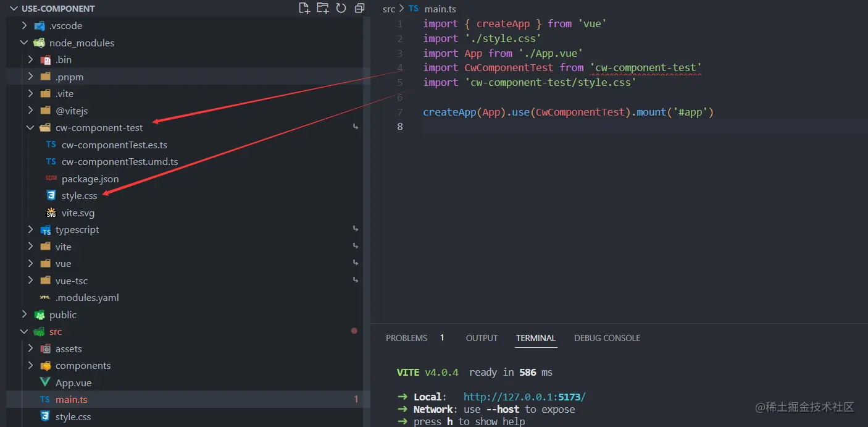Click the SVG icon beside vite.svg
This screenshot has height=427, width=868.
[51, 213]
